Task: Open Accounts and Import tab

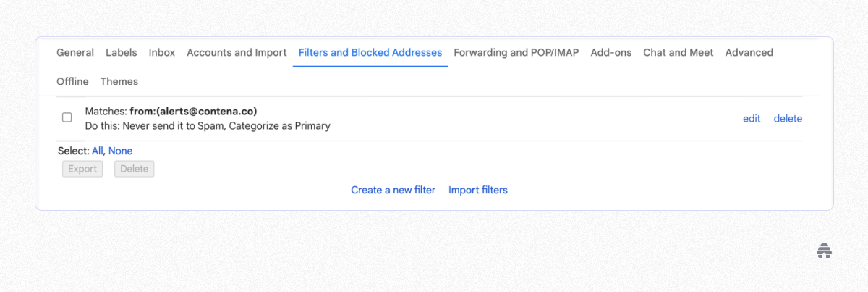Action: [x=237, y=52]
